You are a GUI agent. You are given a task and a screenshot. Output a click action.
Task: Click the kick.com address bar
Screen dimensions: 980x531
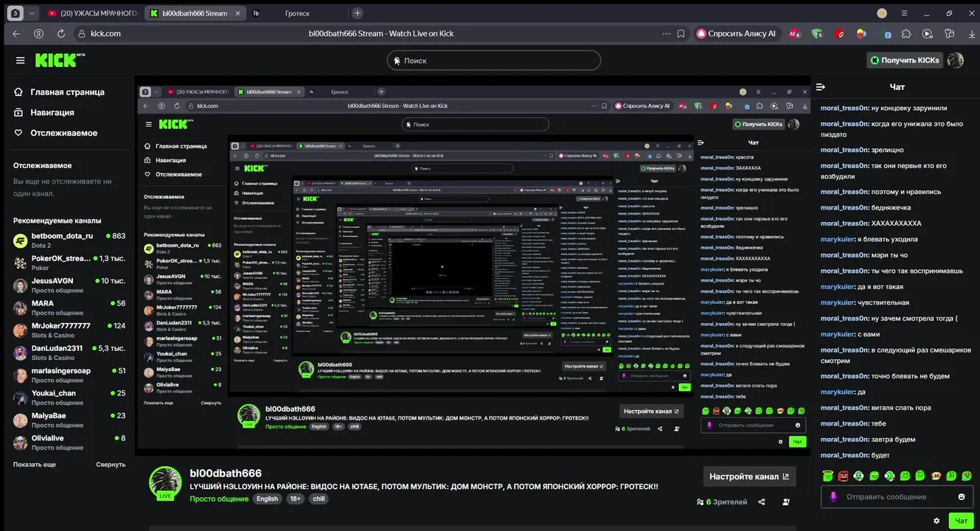pos(105,33)
